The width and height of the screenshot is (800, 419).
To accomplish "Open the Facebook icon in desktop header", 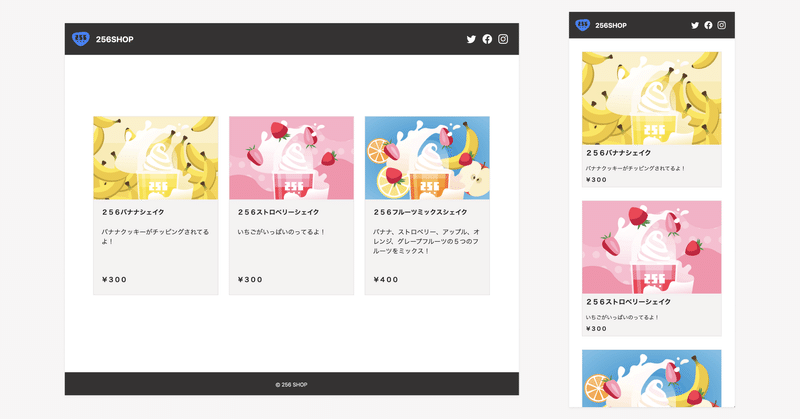I will [x=487, y=39].
